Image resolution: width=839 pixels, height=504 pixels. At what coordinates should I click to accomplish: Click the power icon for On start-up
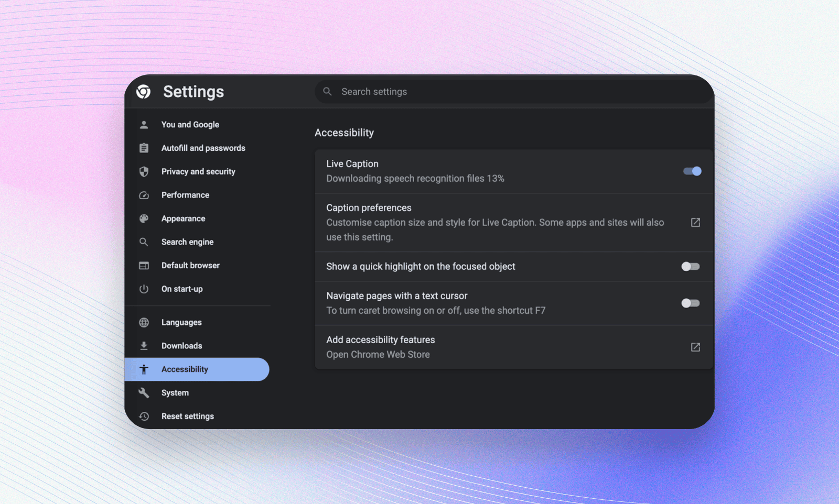pos(144,289)
